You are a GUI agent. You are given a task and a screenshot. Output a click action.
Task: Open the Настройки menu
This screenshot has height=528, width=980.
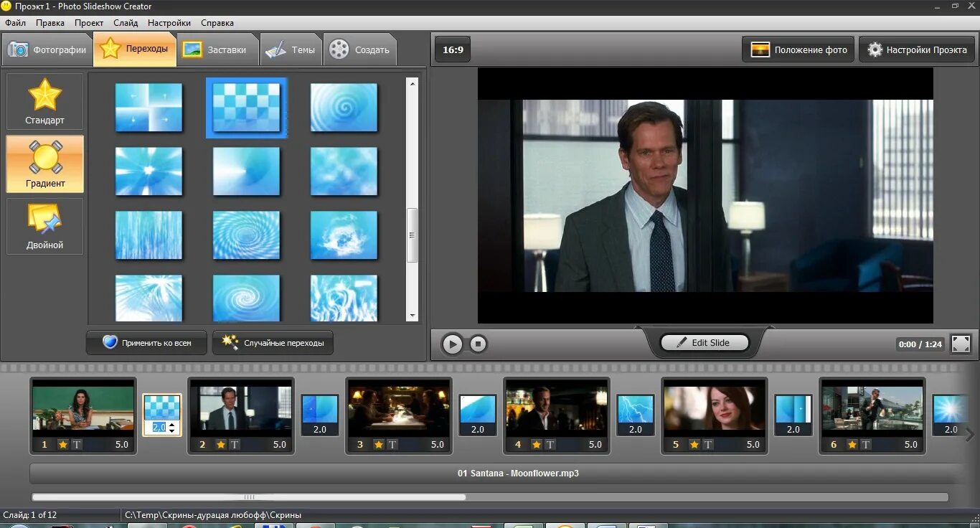pos(169,23)
